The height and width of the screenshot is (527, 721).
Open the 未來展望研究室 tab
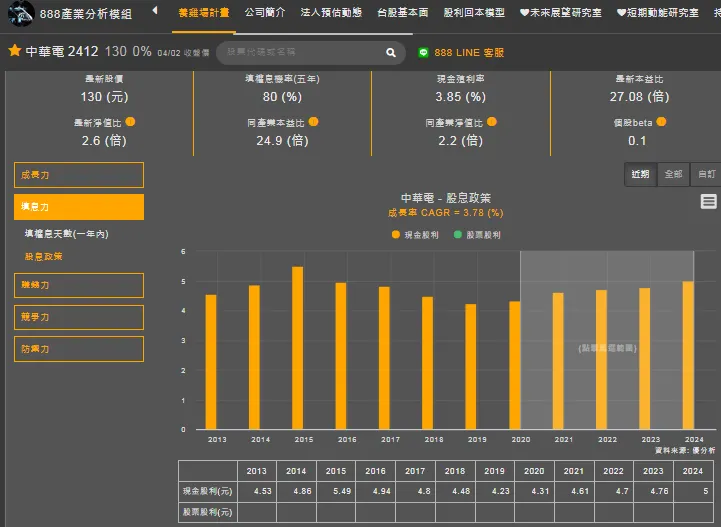tap(561, 13)
